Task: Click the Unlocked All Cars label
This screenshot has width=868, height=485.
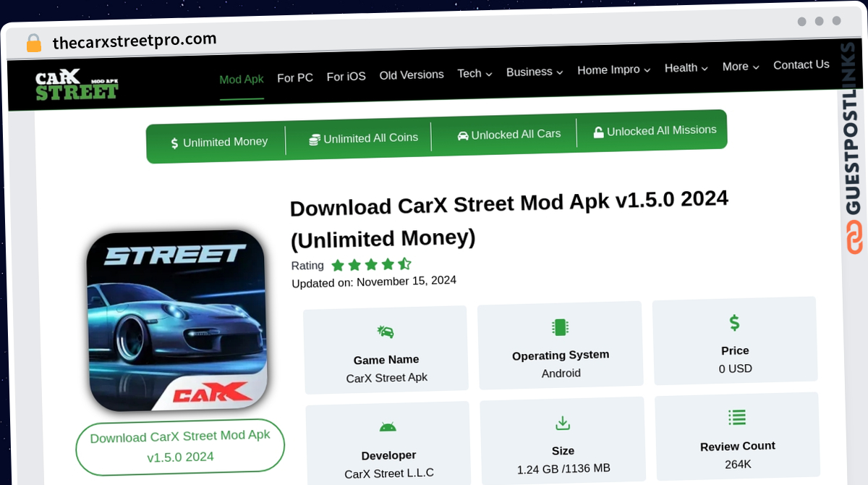Action: [x=516, y=134]
